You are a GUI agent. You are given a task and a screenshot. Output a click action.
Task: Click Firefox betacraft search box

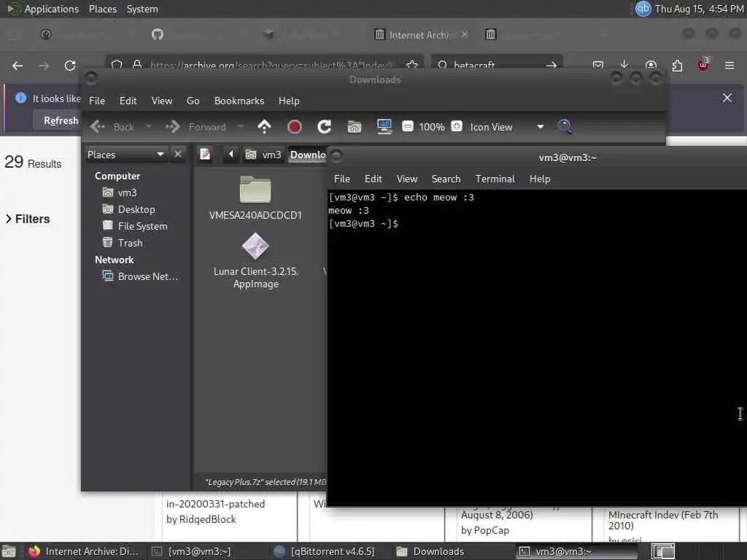pos(495,65)
